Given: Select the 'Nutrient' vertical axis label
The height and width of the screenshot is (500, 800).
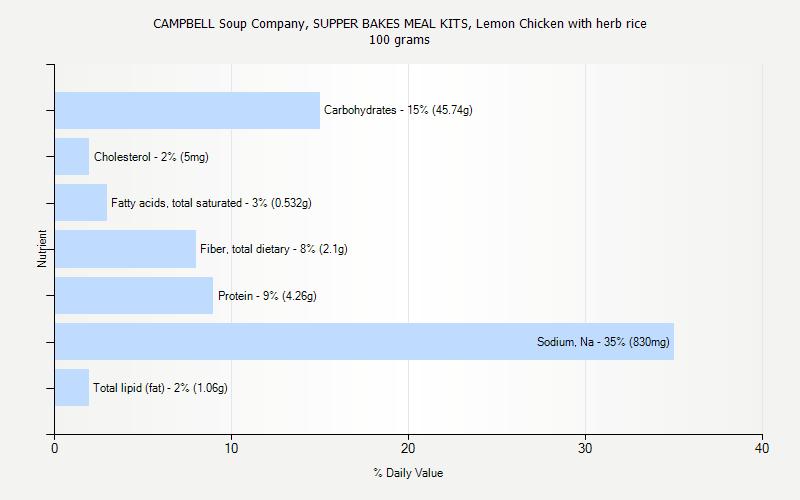Looking at the screenshot, I should (x=43, y=249).
